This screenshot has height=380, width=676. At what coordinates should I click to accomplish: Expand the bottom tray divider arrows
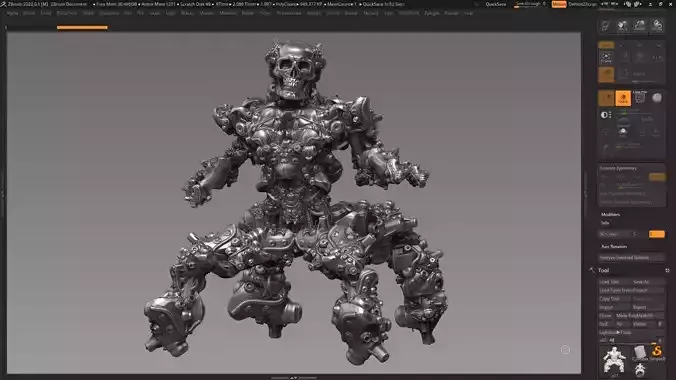click(294, 378)
